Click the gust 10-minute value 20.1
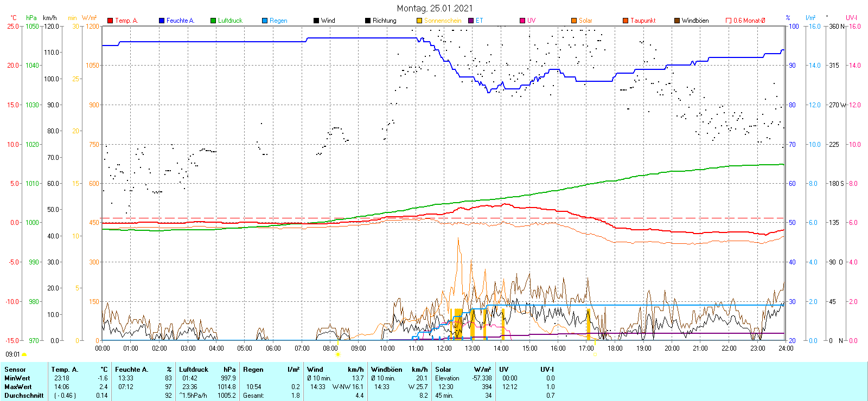Screen dimensions: 868x401 (422, 378)
